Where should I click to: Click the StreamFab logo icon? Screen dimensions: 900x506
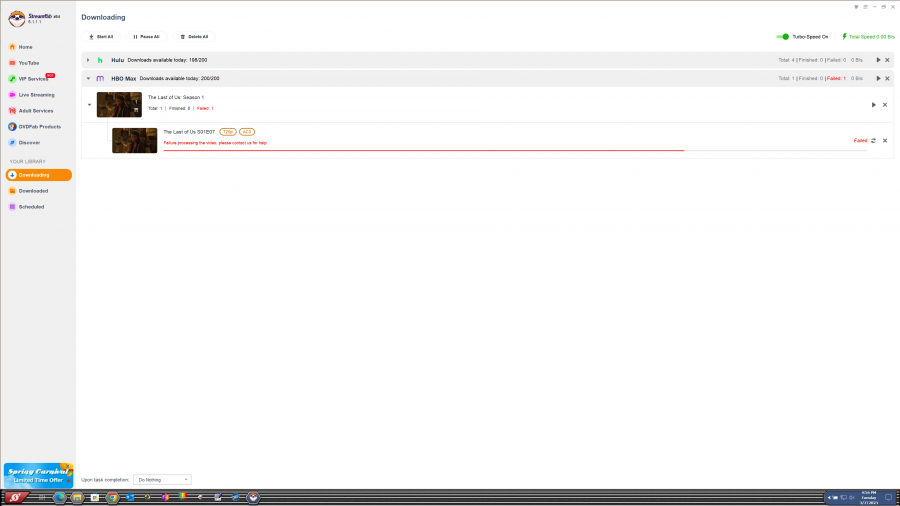(17, 18)
